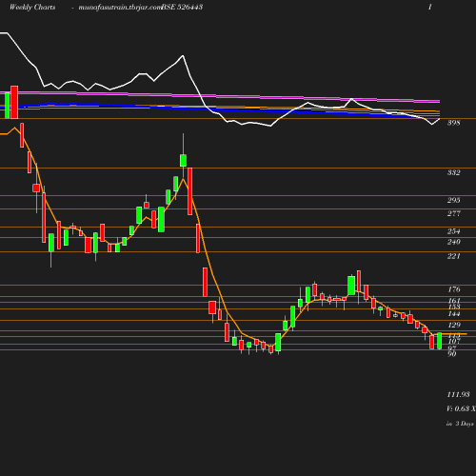Screen dimensions: 476x476
Task: Click the "BSE 526443" symbol label
Action: pyautogui.click(x=182, y=7)
